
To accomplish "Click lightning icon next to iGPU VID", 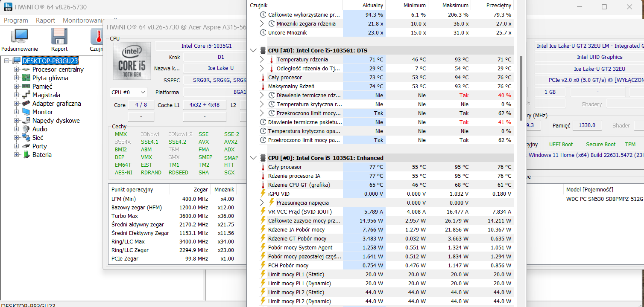I will coord(263,194).
